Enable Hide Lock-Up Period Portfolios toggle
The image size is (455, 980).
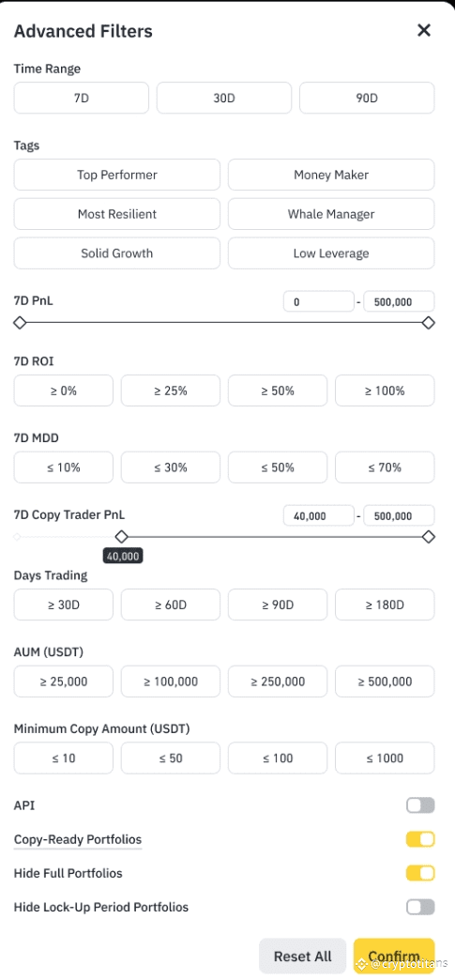pyautogui.click(x=420, y=907)
